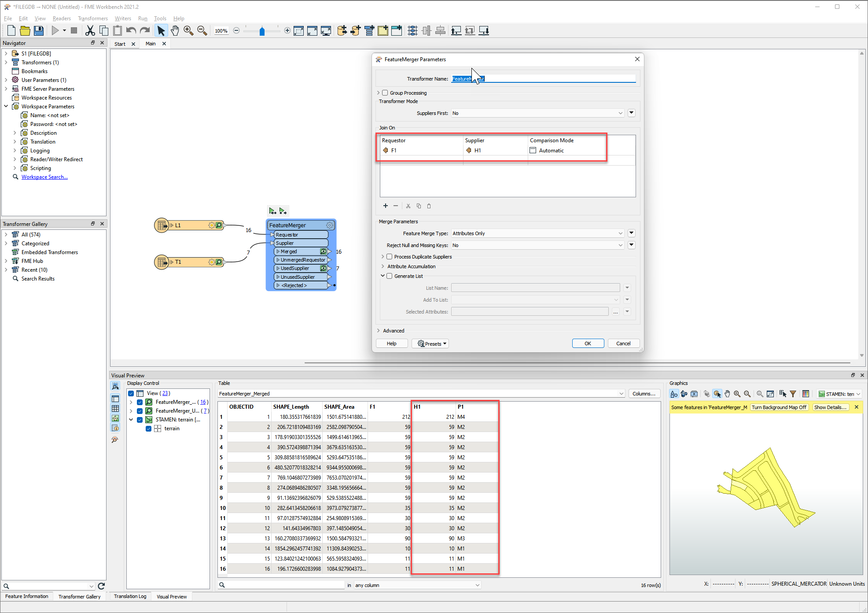The image size is (868, 613).
Task: Toggle the terrain sublayer checkbox
Action: tap(149, 428)
